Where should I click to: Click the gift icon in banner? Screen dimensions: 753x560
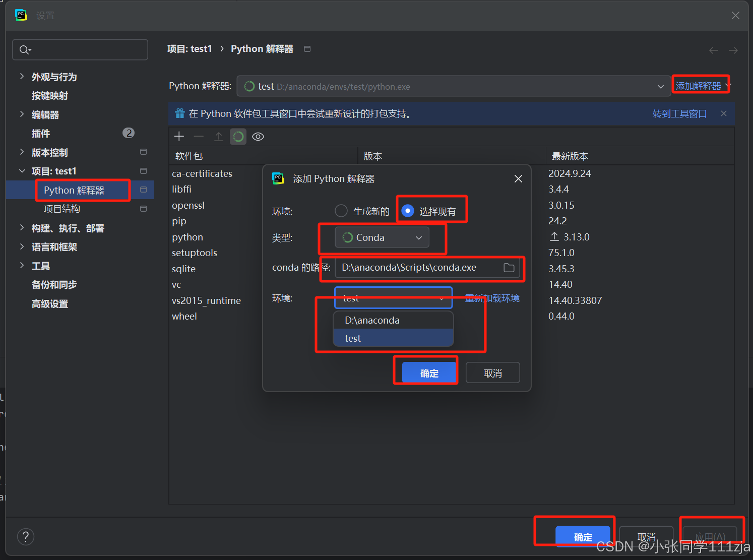click(180, 113)
